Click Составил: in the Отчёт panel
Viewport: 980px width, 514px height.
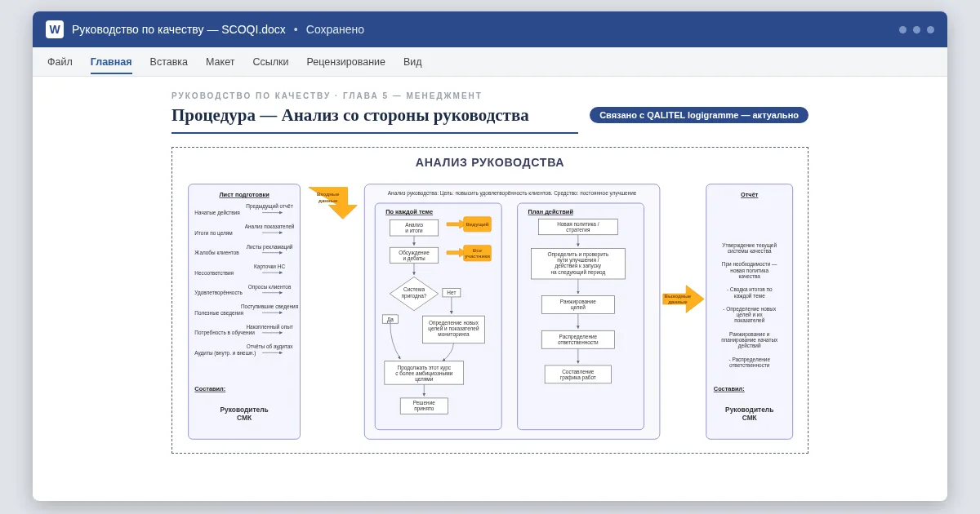(729, 388)
